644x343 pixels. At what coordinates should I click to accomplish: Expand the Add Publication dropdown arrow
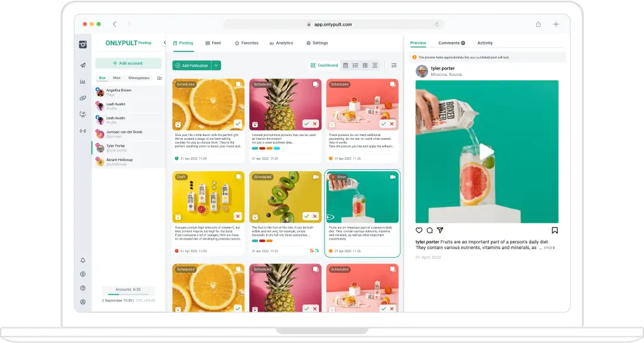point(216,65)
